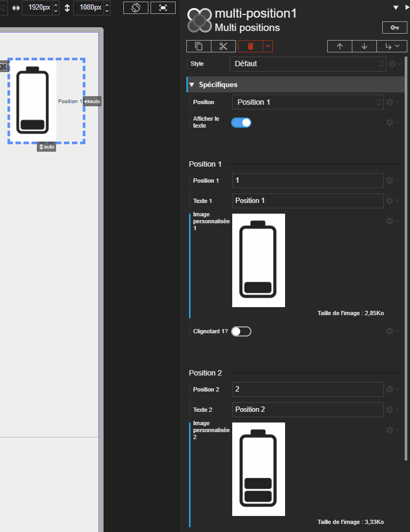Screen dimensions: 410x532
Task: Click the Texte 1 input field
Action: click(x=307, y=201)
